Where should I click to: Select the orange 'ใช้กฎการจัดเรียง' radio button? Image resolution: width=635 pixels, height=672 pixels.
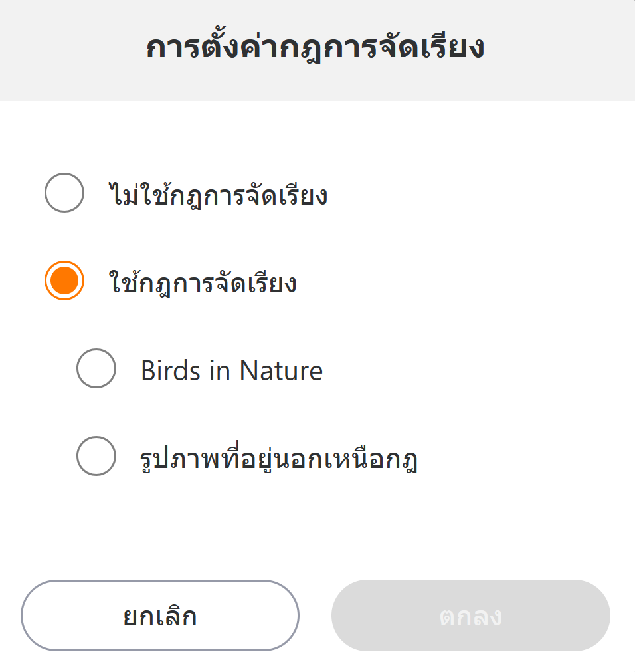pyautogui.click(x=64, y=280)
